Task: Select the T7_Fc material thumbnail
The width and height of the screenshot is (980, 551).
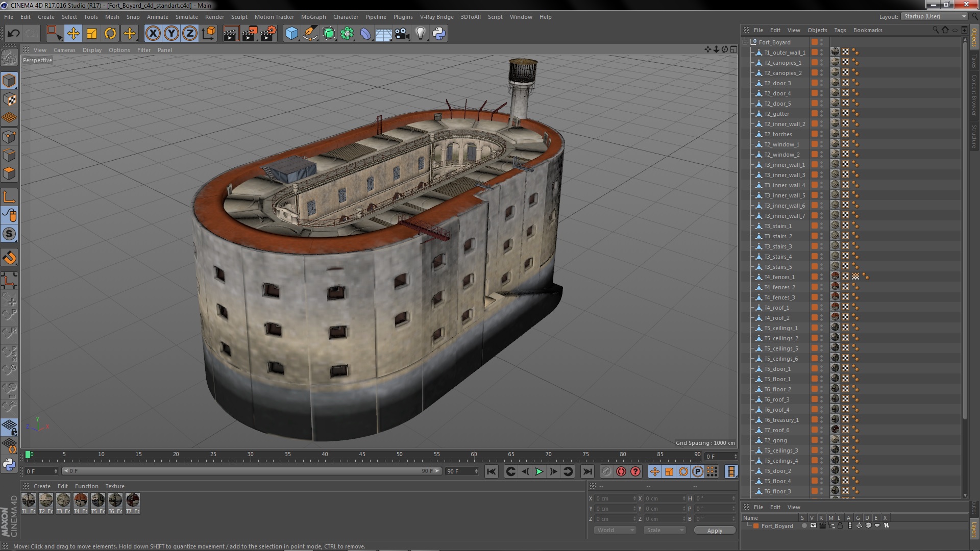Action: 133,504
